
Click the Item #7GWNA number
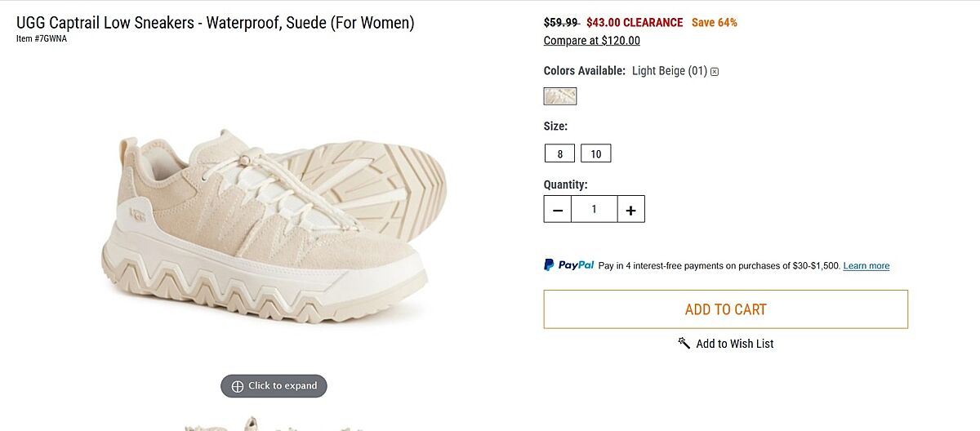42,38
